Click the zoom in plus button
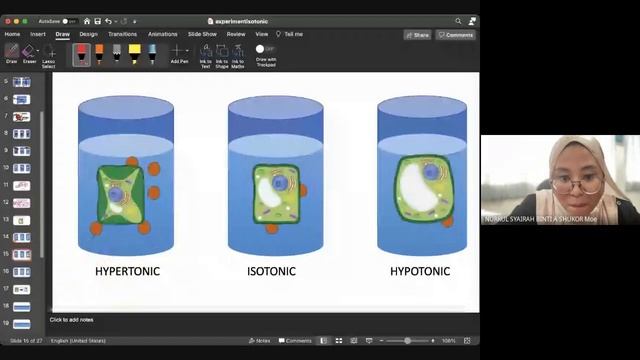The width and height of the screenshot is (640, 360). point(433,340)
